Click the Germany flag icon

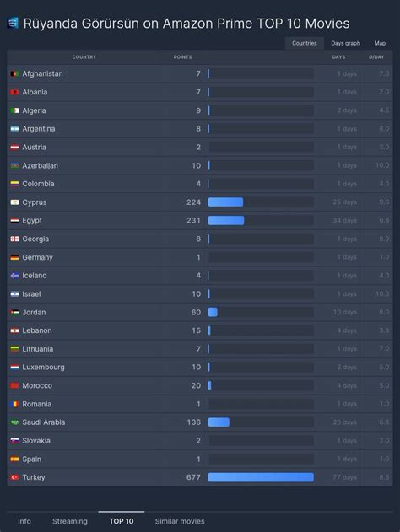tap(14, 257)
